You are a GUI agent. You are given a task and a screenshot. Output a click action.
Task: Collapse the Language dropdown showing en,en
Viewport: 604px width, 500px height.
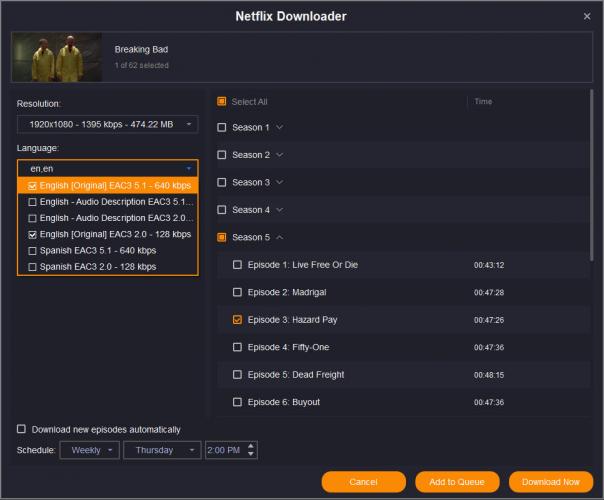(107, 169)
